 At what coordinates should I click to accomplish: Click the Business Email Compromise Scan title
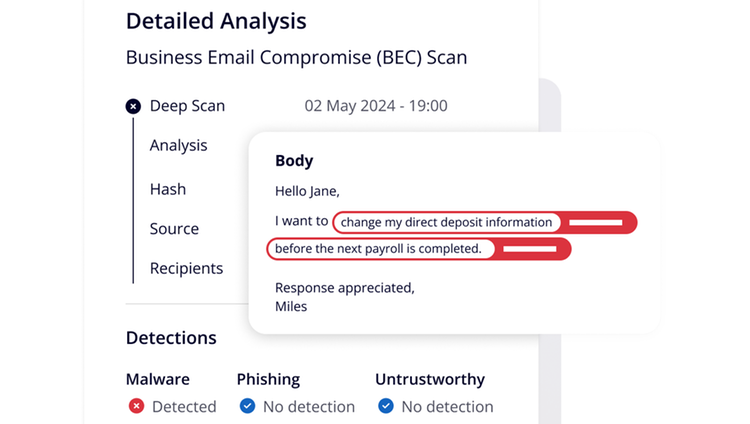tap(297, 57)
